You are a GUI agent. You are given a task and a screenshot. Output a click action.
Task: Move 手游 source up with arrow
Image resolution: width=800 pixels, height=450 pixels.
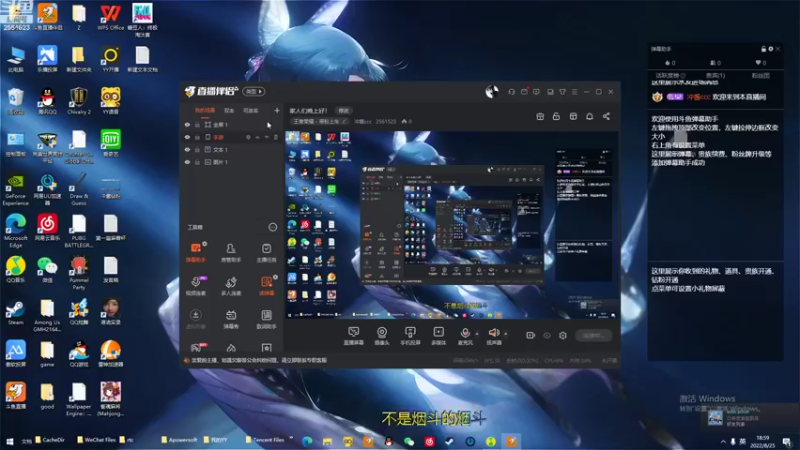point(258,137)
